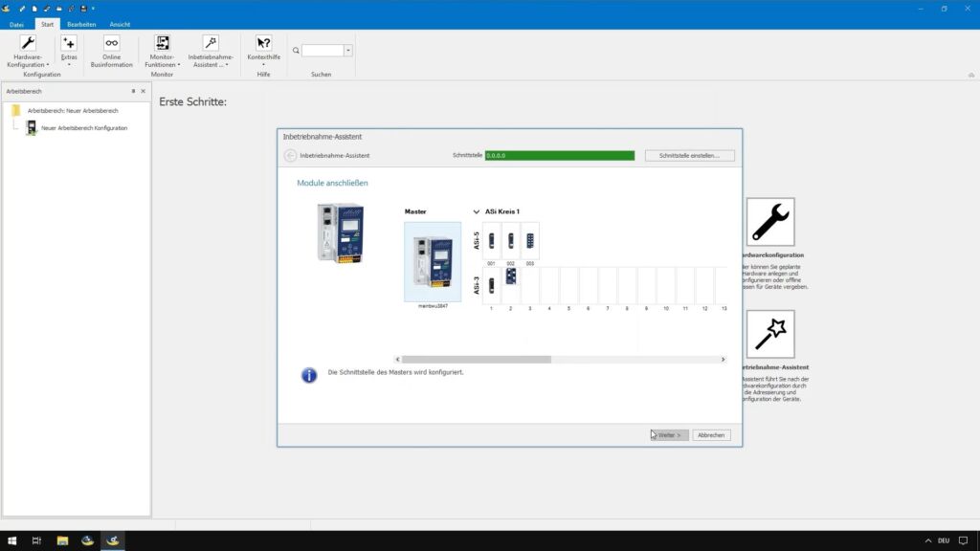This screenshot has height=551, width=980.
Task: Select the mainbwu3847 Master module thumbnail
Action: tap(433, 258)
